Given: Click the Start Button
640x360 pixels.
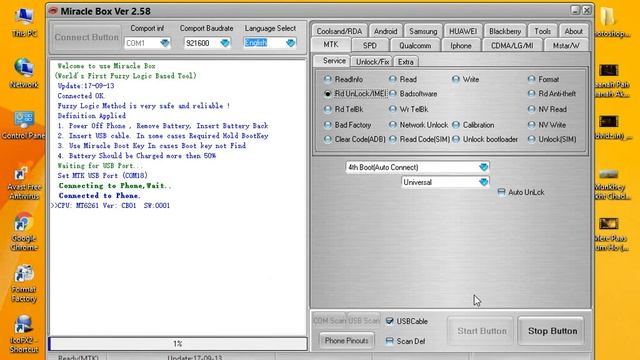Looking at the screenshot, I should click(482, 331).
